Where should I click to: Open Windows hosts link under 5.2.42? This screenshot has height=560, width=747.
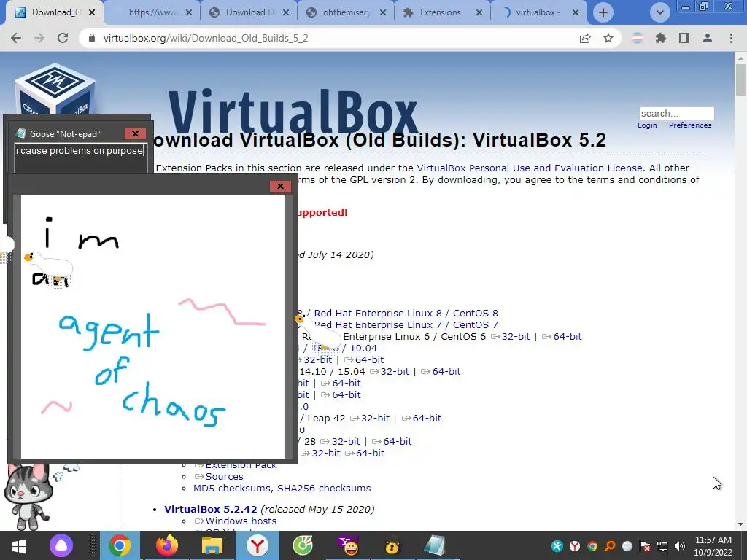tap(241, 521)
